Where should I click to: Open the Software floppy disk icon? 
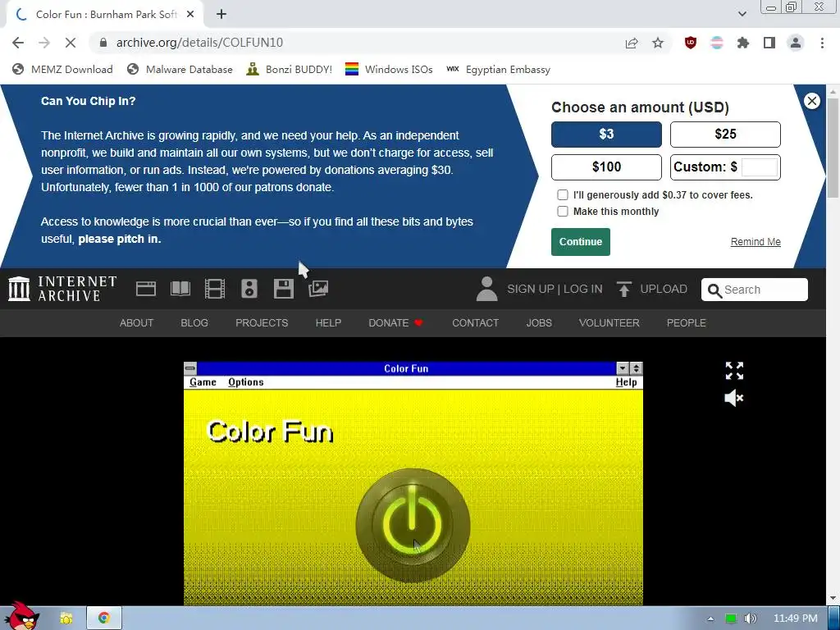[x=283, y=289]
